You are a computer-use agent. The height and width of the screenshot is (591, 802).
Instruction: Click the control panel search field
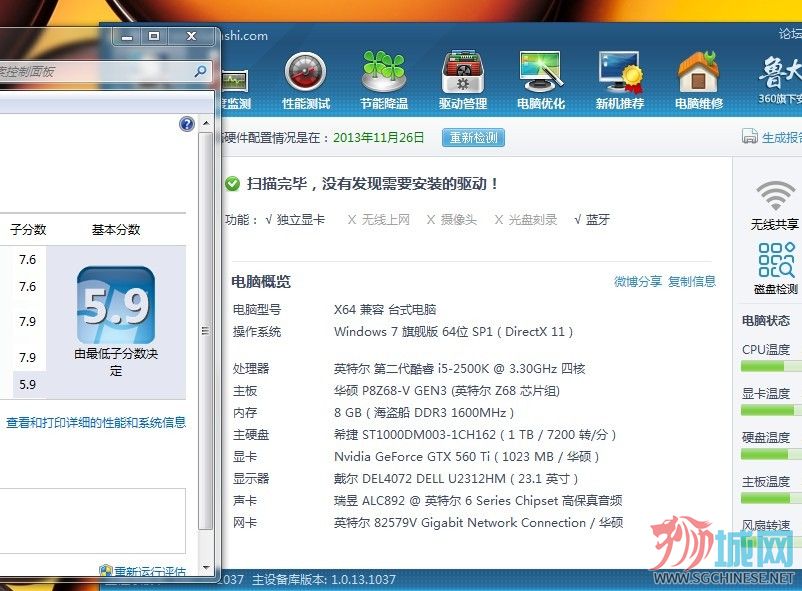(105, 71)
